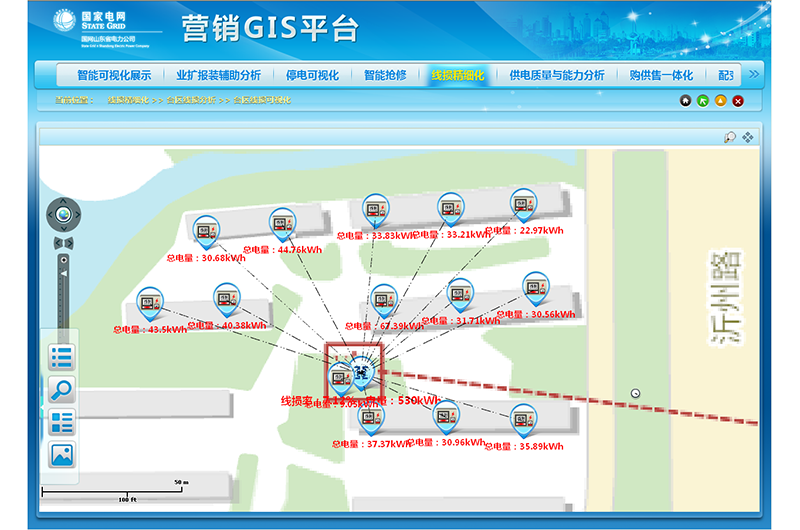
Task: Click the orange round button in breadcrumb bar
Action: click(720, 100)
